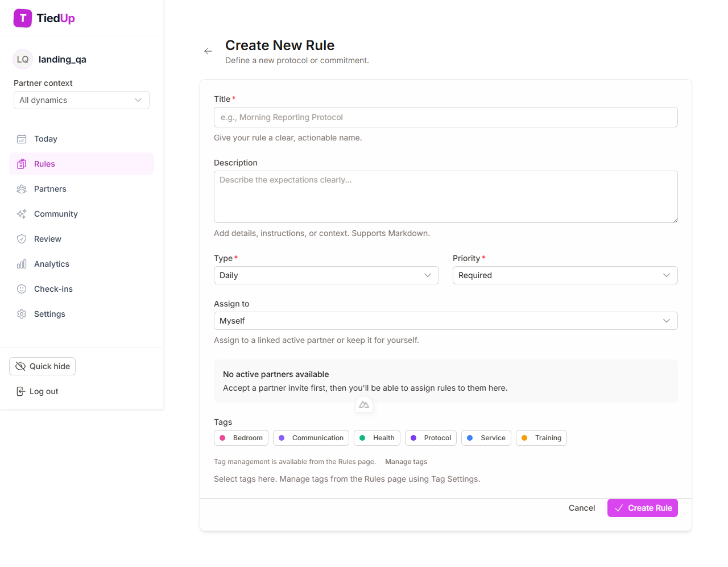
Task: Open Settings from the sidebar
Action: (49, 314)
